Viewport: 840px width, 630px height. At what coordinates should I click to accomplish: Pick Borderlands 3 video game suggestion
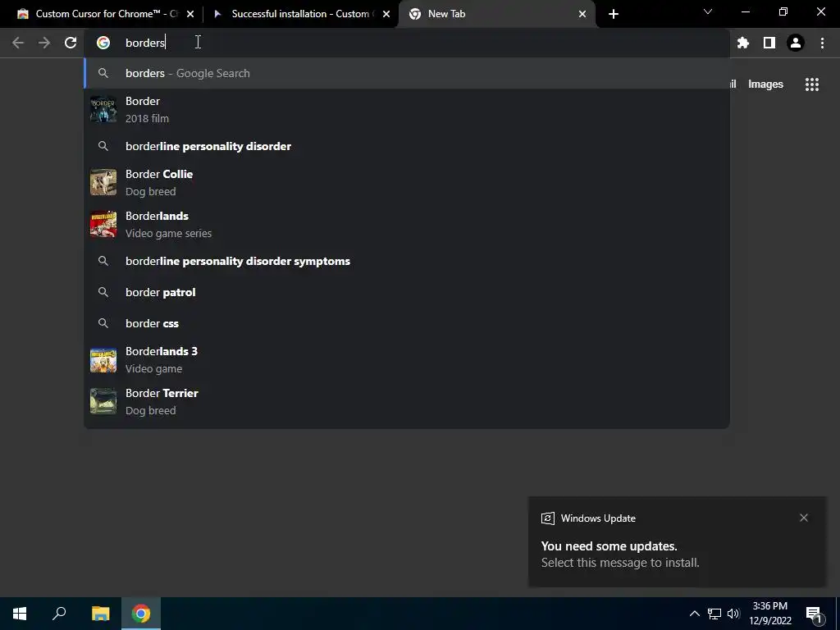tap(407, 360)
